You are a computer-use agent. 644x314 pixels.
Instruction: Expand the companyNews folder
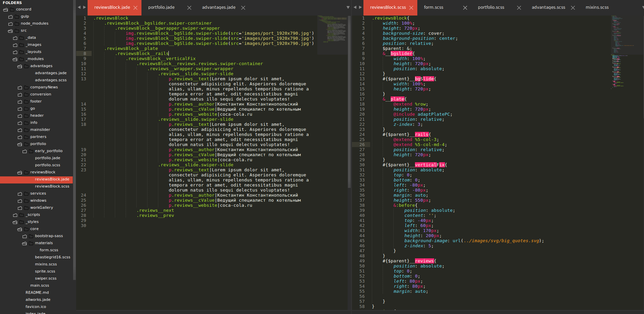[x=20, y=87]
